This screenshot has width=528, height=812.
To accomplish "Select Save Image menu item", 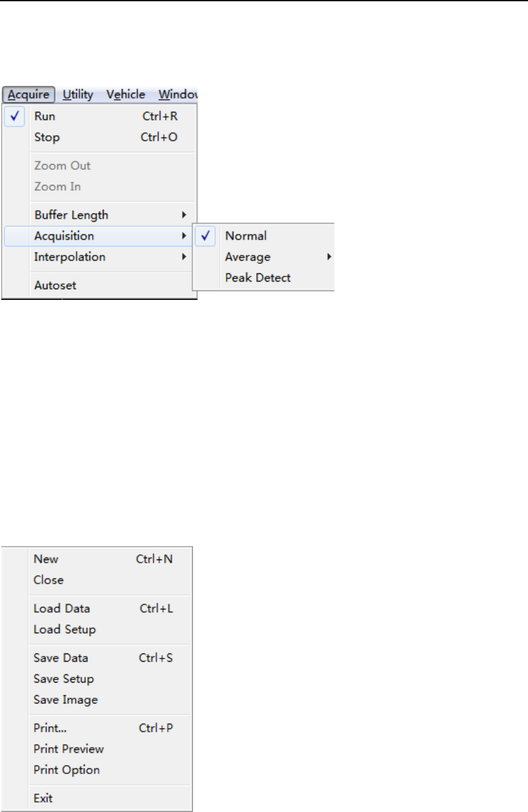I will (98, 700).
